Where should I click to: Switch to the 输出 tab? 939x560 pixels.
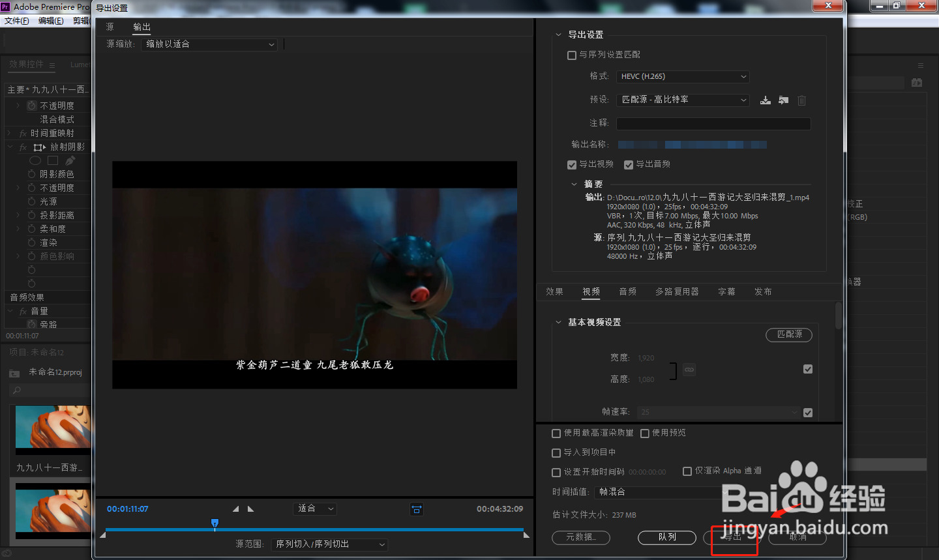pos(142,27)
